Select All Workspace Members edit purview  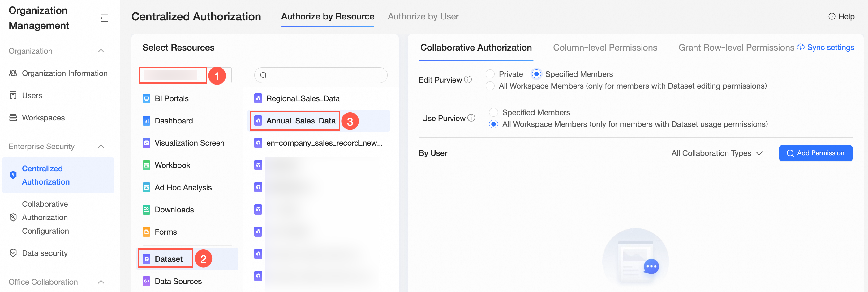coord(490,86)
